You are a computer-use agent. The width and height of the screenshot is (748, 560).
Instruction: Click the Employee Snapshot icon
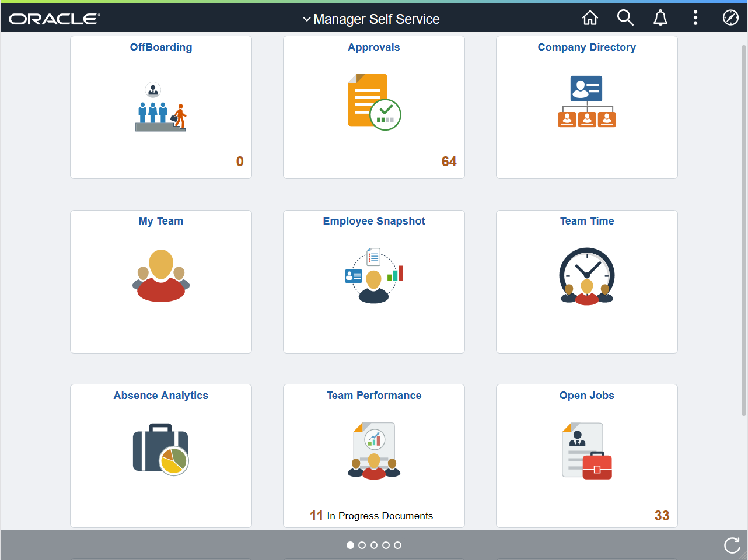point(374,275)
